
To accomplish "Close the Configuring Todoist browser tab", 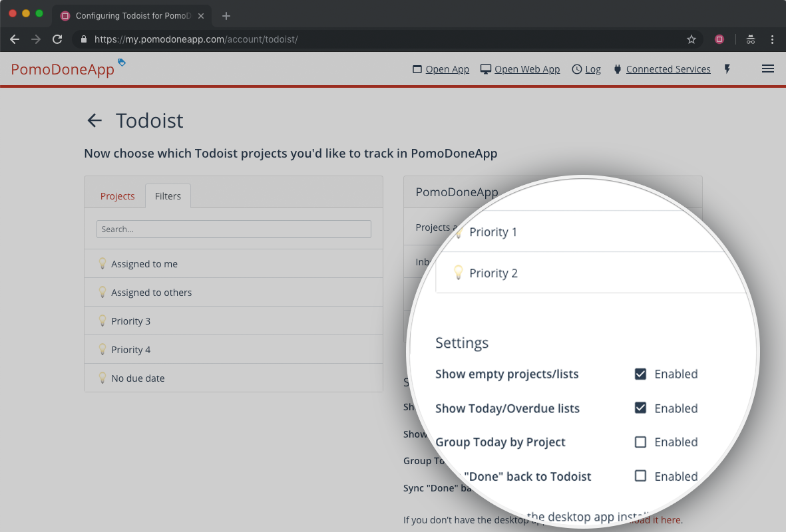I will coord(201,16).
